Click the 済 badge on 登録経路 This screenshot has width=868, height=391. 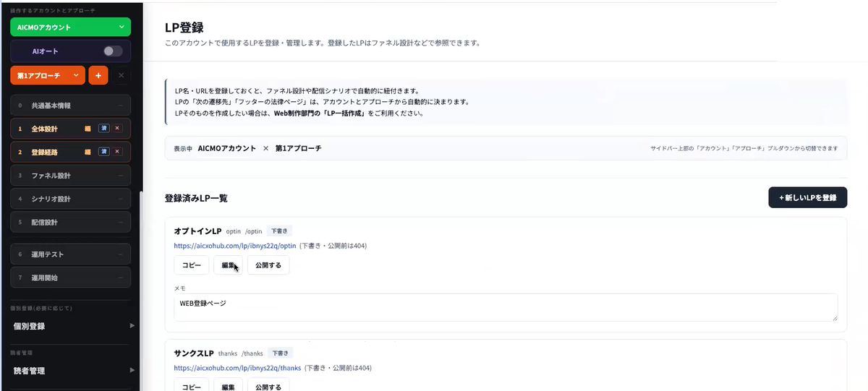coord(104,152)
